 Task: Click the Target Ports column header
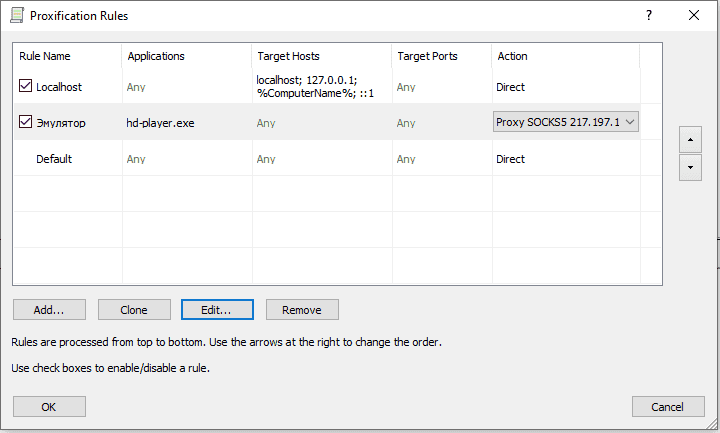pyautogui.click(x=427, y=56)
